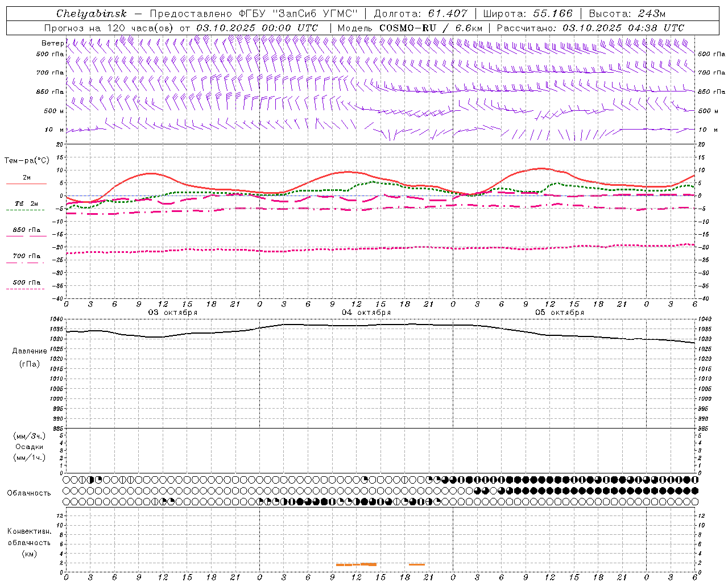Click the Долгота: 61.407 value
Screen dimensions: 728x582
point(421,14)
